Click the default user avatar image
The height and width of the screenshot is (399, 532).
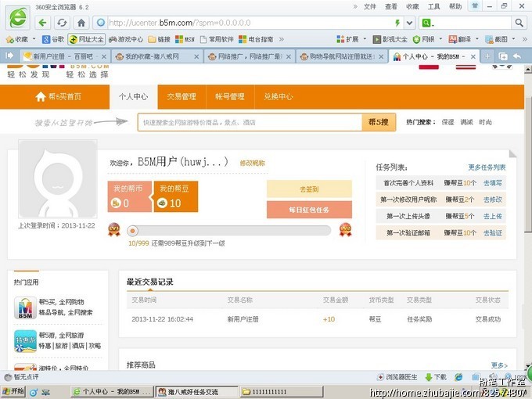(58, 179)
